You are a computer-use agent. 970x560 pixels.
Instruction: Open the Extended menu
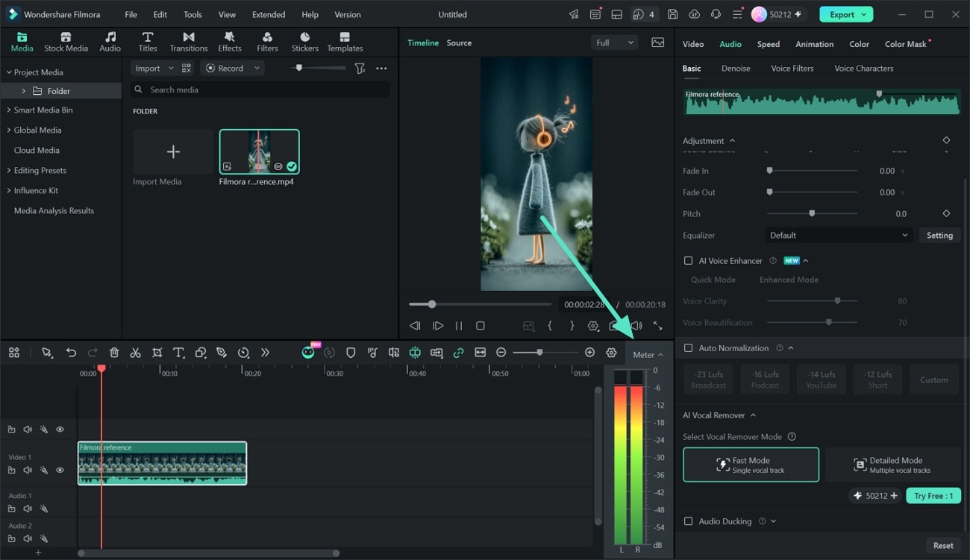point(269,14)
